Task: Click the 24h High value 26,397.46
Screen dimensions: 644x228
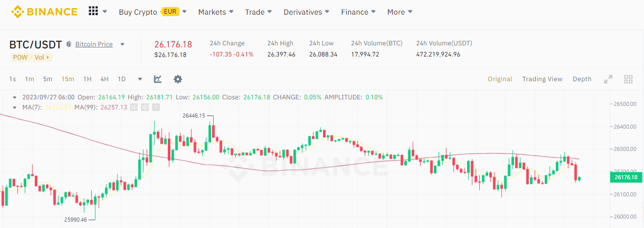Action: (281, 54)
